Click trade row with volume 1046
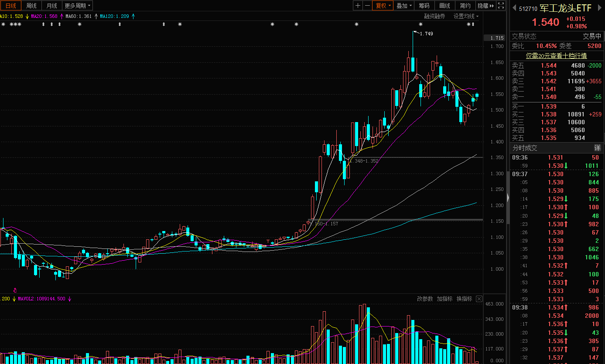 point(557,257)
